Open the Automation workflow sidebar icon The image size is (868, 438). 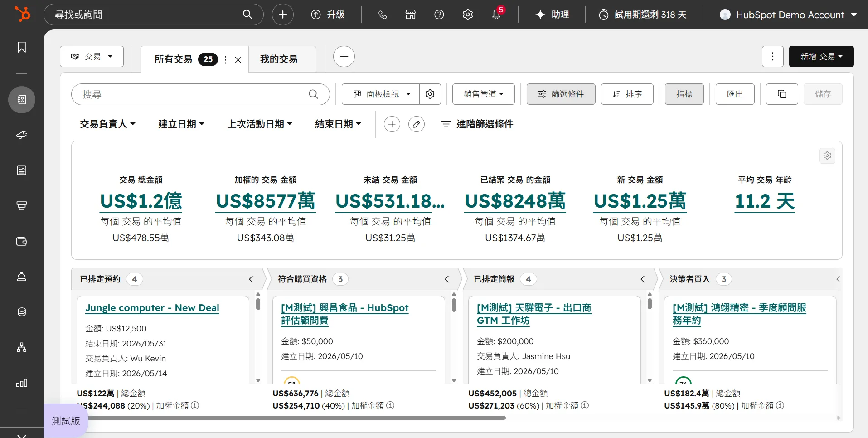(x=22, y=347)
